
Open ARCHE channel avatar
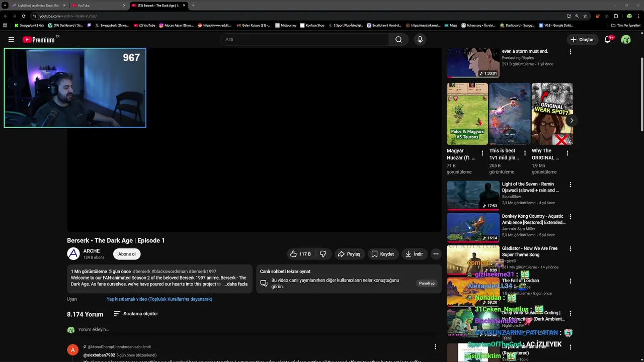[x=73, y=254]
